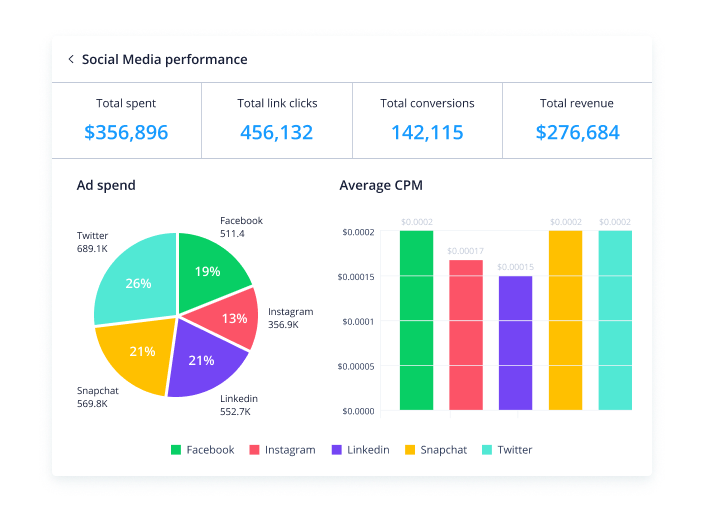
Task: Click the red Instagram CPM bar
Action: (466, 335)
